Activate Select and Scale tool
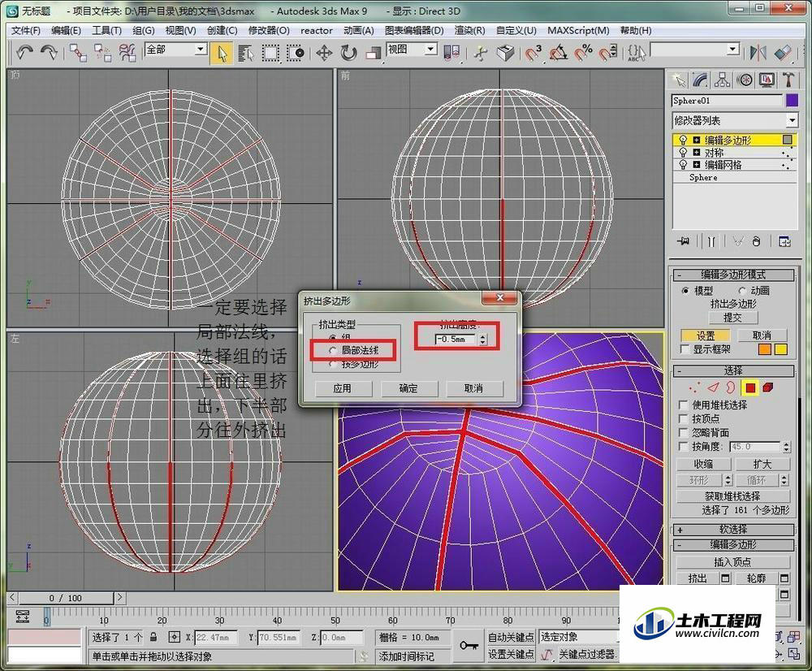Image resolution: width=812 pixels, height=671 pixels. click(x=373, y=53)
